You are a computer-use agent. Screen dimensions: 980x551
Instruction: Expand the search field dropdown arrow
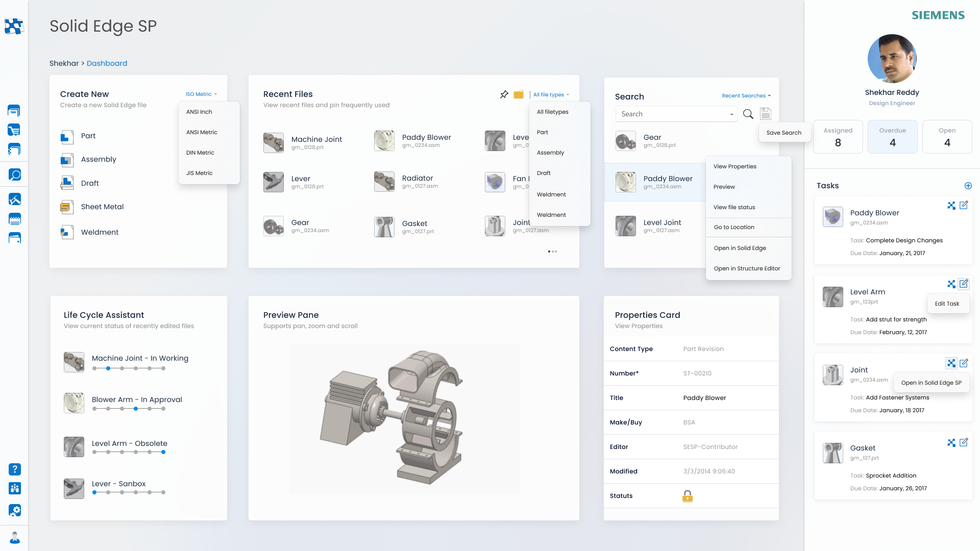(731, 114)
